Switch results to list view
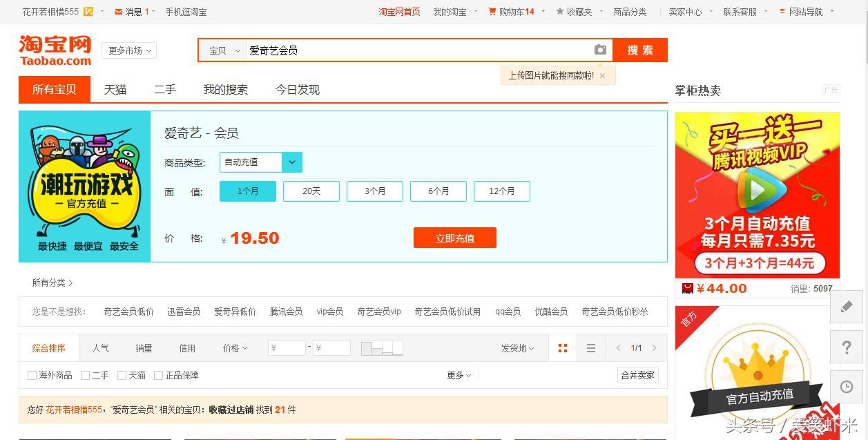Screen dimensions: 868x440 click(590, 347)
